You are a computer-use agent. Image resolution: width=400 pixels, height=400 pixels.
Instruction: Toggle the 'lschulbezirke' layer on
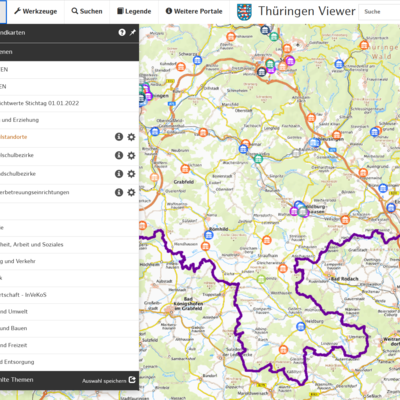point(17,155)
